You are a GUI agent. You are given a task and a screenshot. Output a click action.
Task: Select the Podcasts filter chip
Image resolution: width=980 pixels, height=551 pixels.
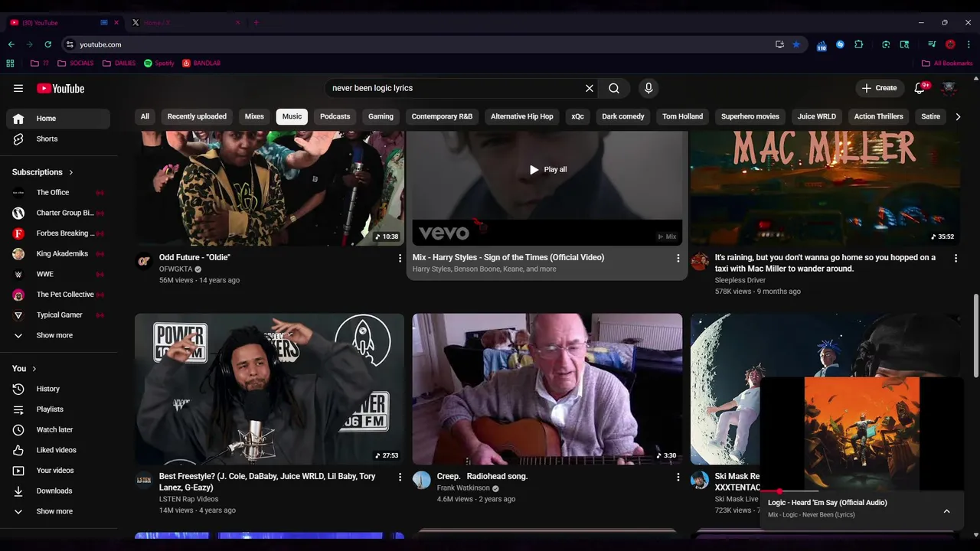click(335, 116)
